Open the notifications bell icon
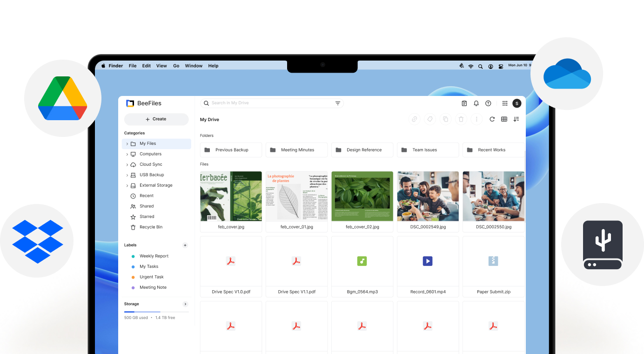 [476, 103]
